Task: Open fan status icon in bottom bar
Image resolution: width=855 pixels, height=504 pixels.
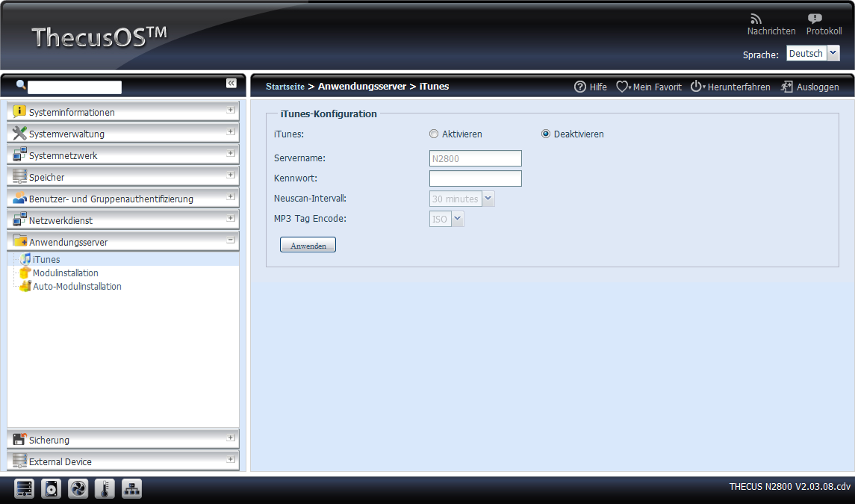Action: [78, 489]
